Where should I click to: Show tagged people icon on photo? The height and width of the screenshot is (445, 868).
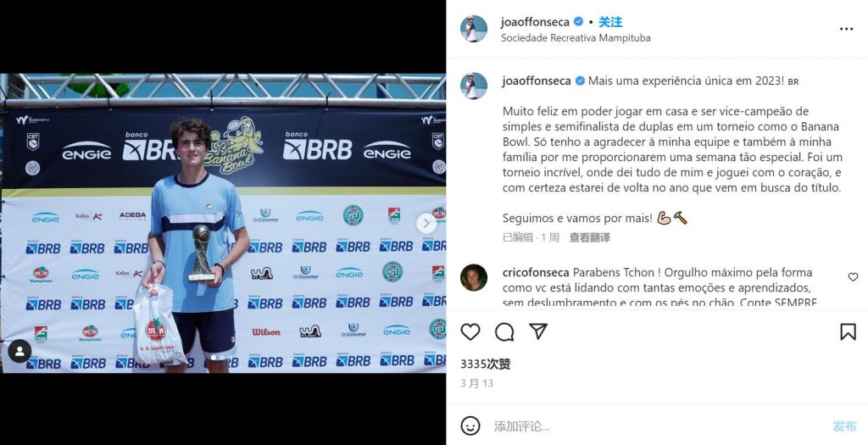coord(19,351)
